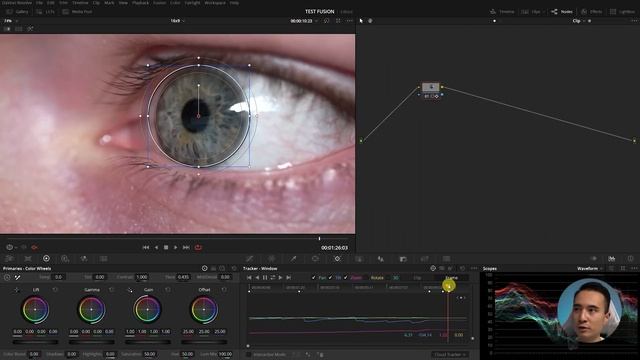
Task: Toggle the Zoom tracking checkbox
Action: [x=346, y=278]
